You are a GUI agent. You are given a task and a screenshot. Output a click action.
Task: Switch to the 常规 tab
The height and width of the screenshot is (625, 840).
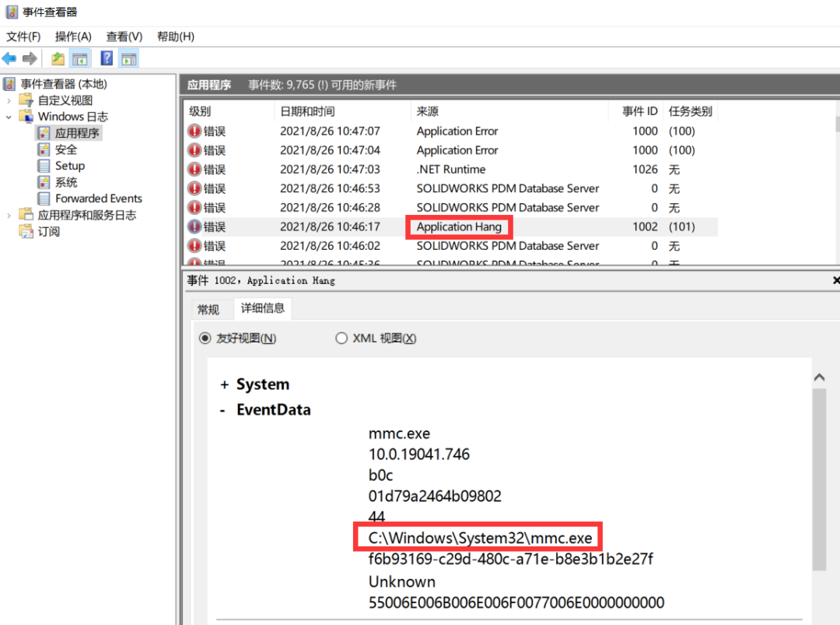click(x=209, y=309)
